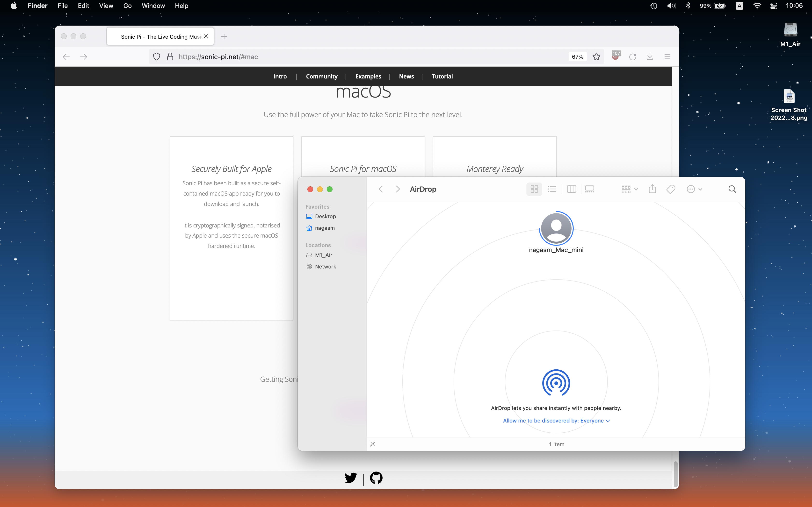Open the GitHub icon link in footer
This screenshot has height=507, width=812.
click(x=376, y=478)
